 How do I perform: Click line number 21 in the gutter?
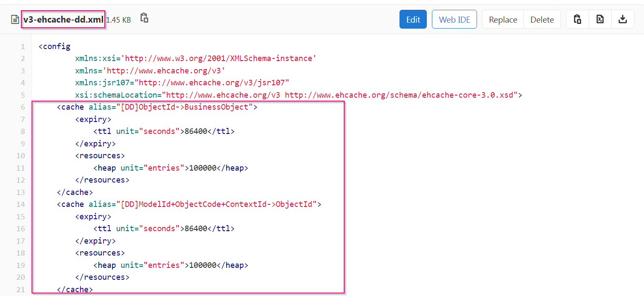[21, 290]
